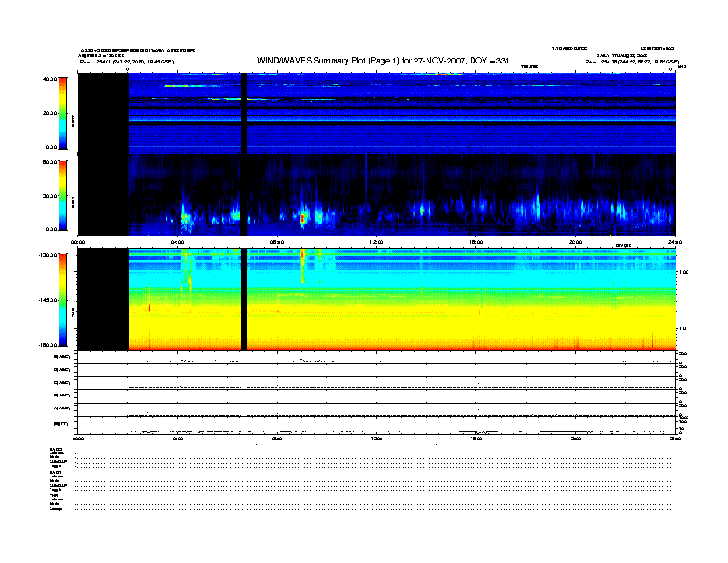This screenshot has width=728, height=563.
Task: Click the -145.00 label on TNR scale
Action: 49,300
